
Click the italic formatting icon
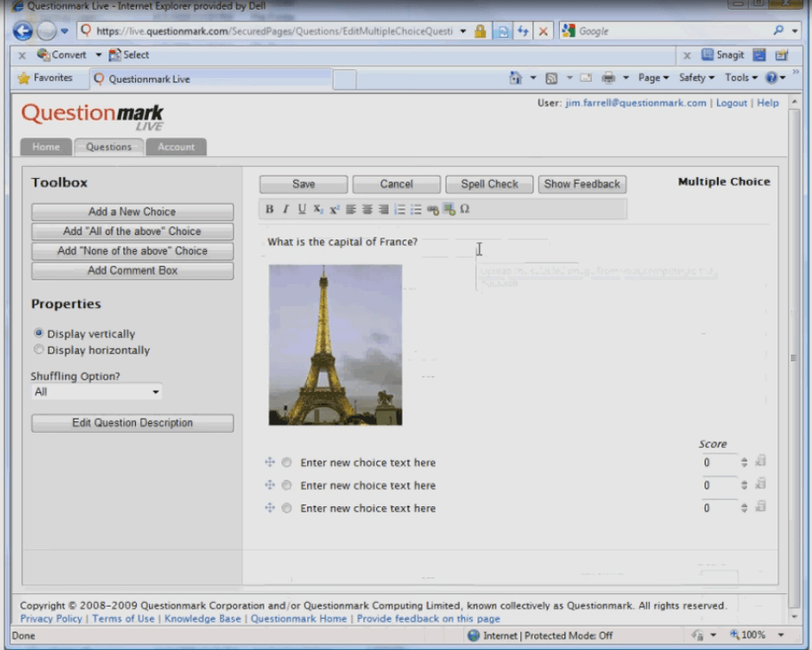tap(285, 209)
